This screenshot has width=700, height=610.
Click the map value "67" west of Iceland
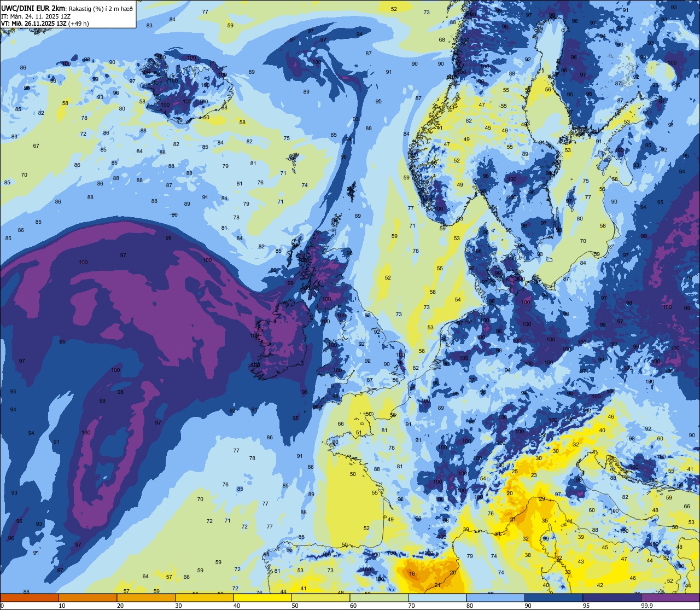click(36, 146)
